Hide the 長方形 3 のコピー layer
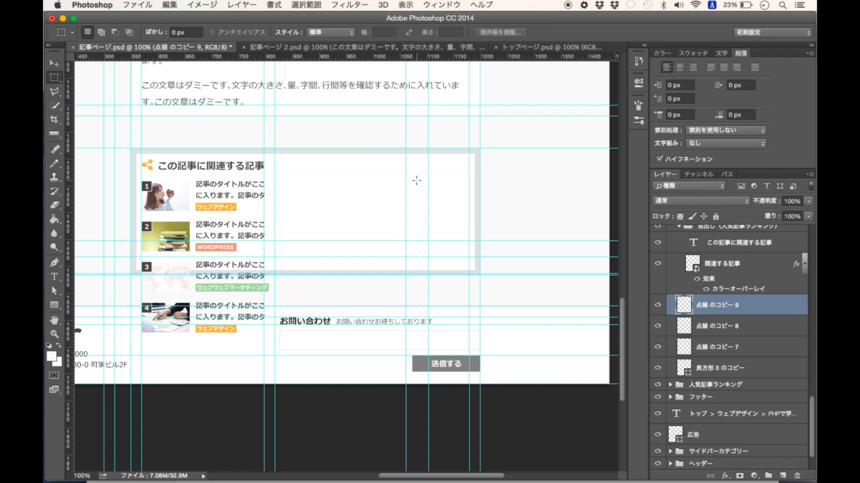This screenshot has width=860, height=483. 658,367
